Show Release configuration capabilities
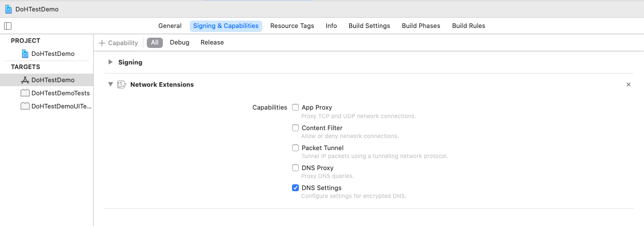This screenshot has height=226, width=644. [212, 43]
